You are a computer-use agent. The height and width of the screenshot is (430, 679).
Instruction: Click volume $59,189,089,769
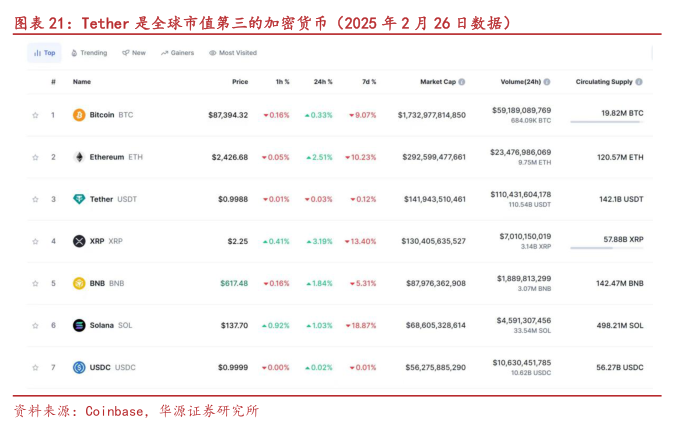pyautogui.click(x=521, y=110)
